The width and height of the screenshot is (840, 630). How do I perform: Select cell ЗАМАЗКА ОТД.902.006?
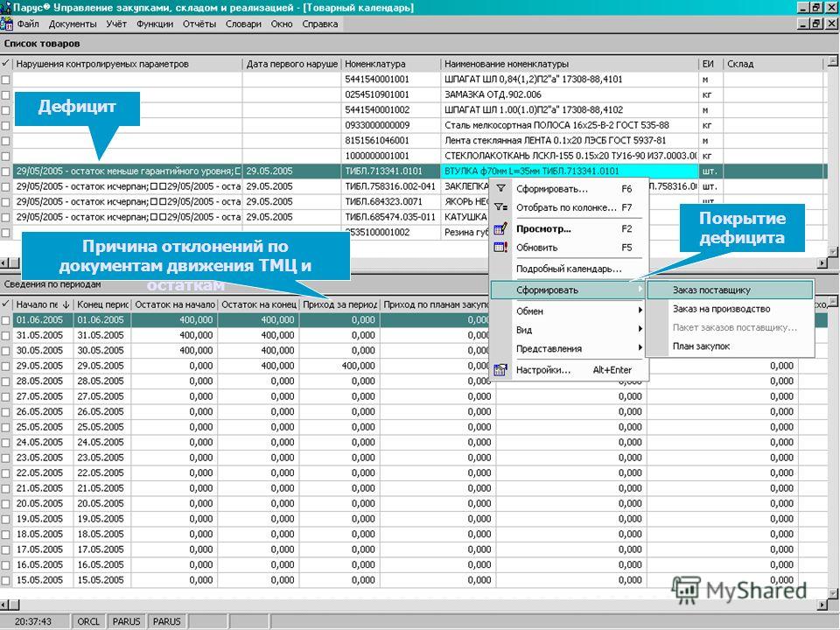tap(570, 94)
